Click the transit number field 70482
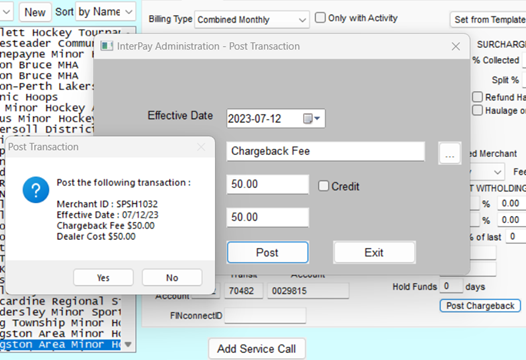The height and width of the screenshot is (360, 526). pos(244,291)
